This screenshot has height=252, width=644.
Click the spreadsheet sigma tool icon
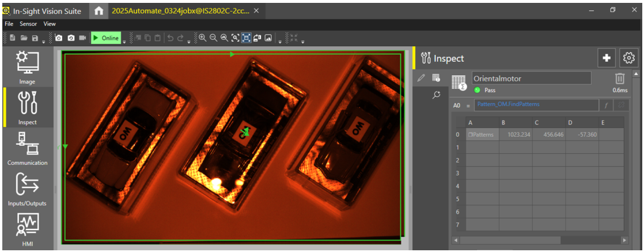click(x=459, y=82)
